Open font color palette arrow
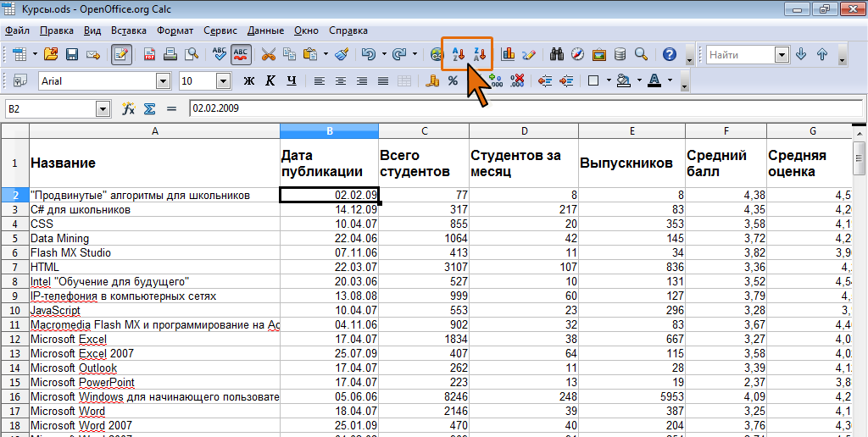Viewport: 868px width, 437px height. 670,80
